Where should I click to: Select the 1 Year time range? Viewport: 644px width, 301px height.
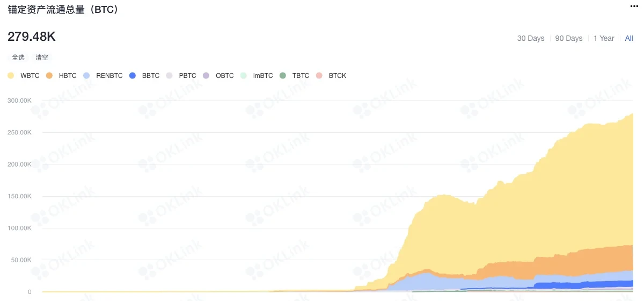604,38
